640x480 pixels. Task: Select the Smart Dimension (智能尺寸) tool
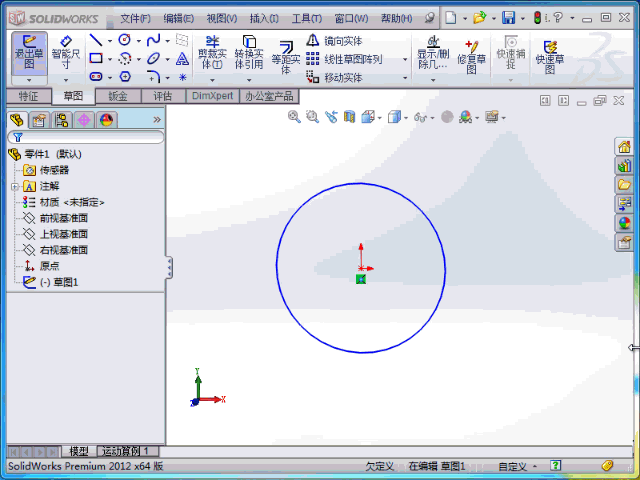click(x=66, y=54)
